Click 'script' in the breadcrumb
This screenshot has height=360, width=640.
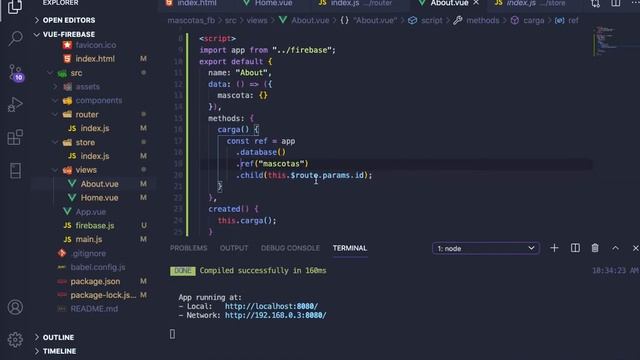pos(431,20)
